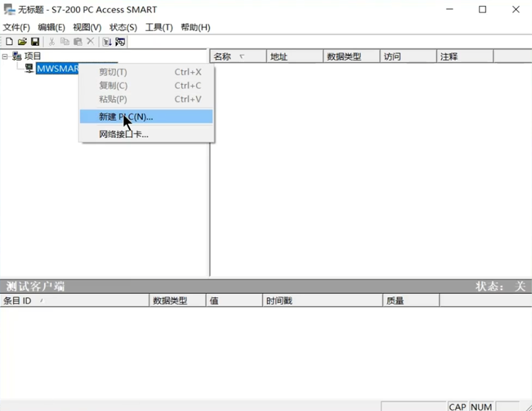Click the add items to test client icon
Screen dimensions: 532x411
(x=107, y=41)
